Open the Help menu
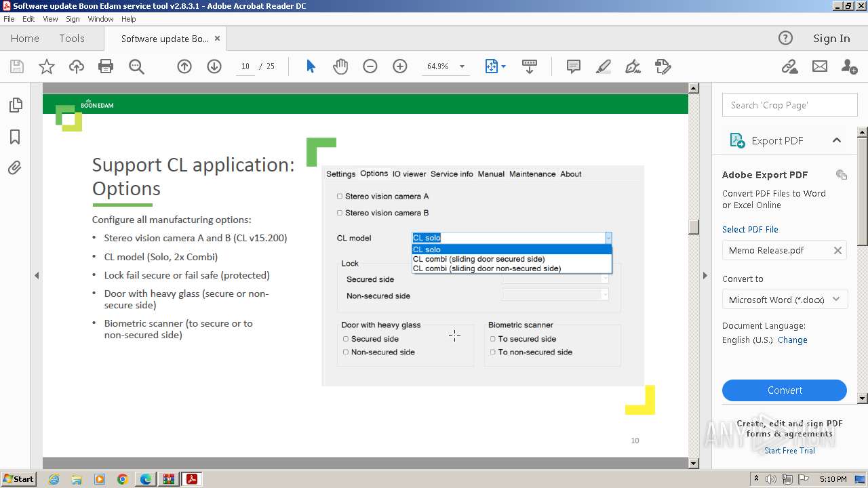868x488 pixels. pyautogui.click(x=129, y=19)
